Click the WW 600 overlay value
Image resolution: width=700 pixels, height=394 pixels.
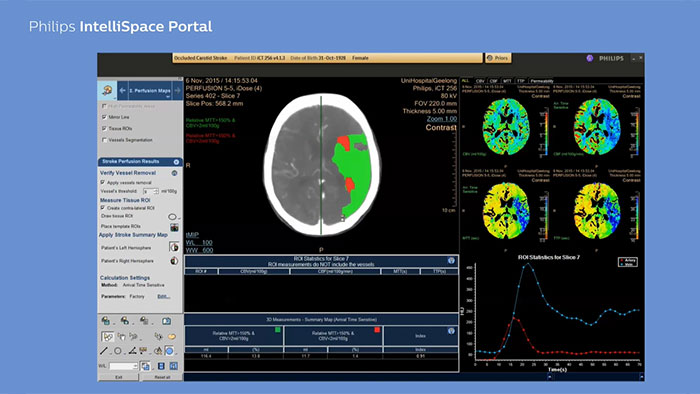tap(199, 250)
